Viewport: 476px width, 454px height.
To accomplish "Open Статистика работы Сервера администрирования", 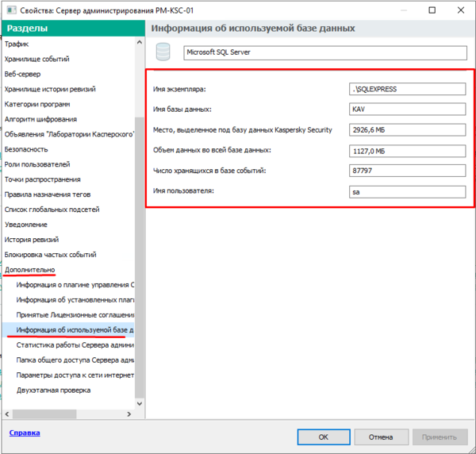I will pyautogui.click(x=75, y=345).
